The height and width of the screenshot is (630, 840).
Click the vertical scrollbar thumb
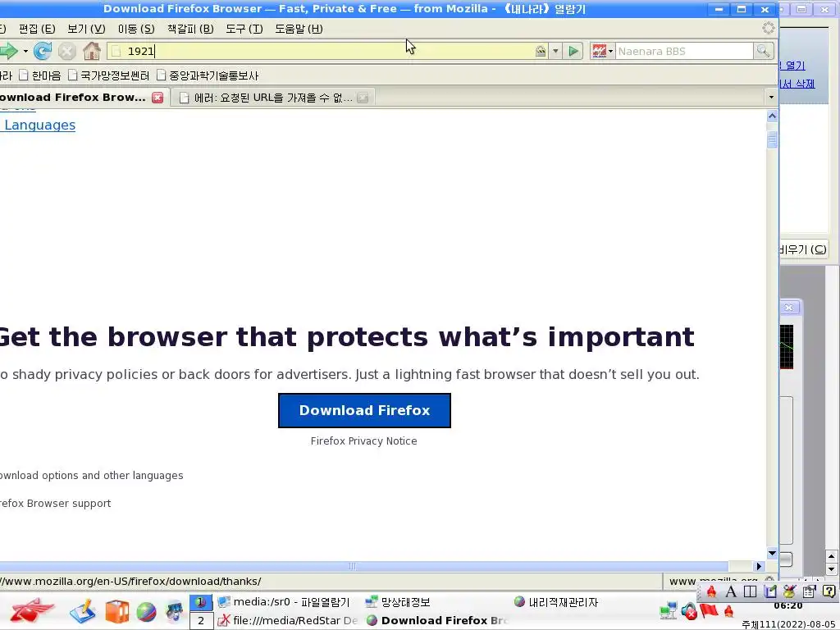[772, 140]
